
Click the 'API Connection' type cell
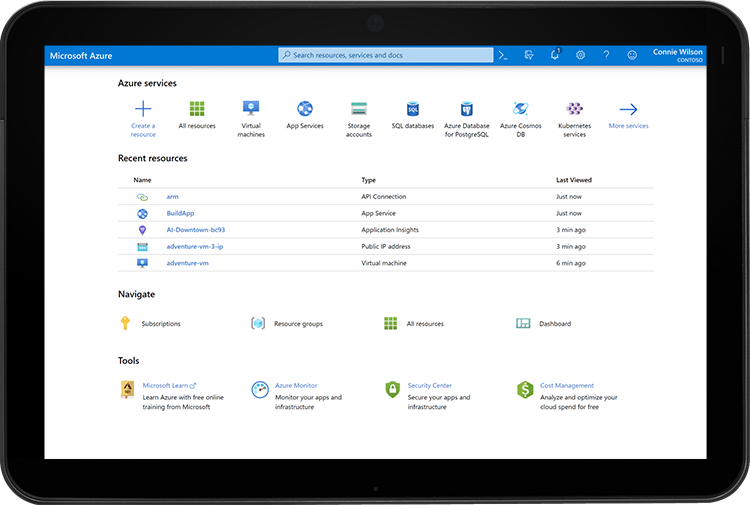click(x=384, y=197)
